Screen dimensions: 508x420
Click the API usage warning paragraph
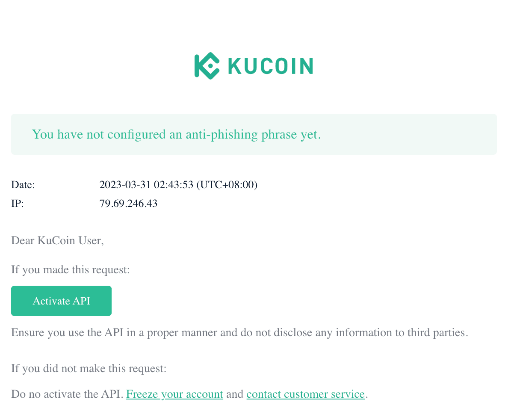click(240, 332)
